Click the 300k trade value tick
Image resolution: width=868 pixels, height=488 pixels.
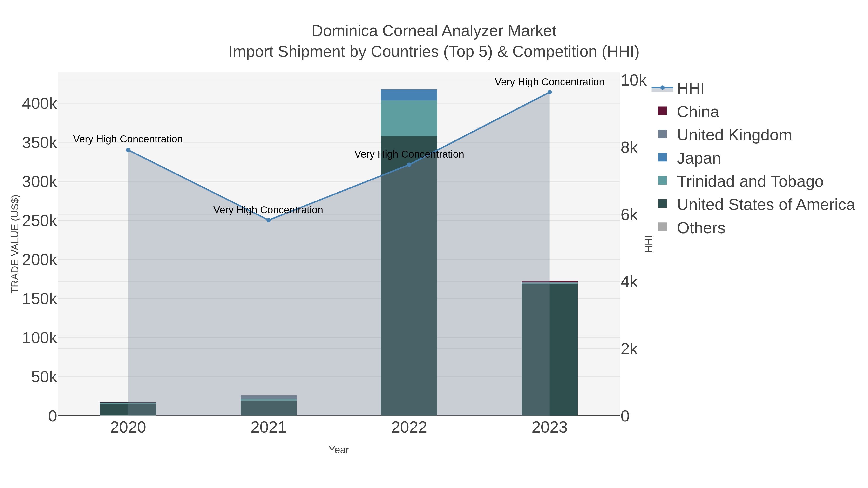coord(40,182)
